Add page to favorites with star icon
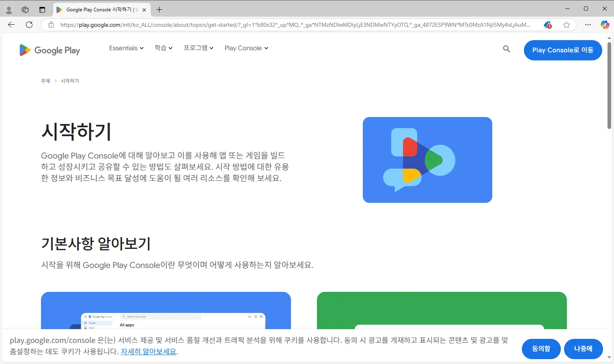614x364 pixels. pos(567,25)
